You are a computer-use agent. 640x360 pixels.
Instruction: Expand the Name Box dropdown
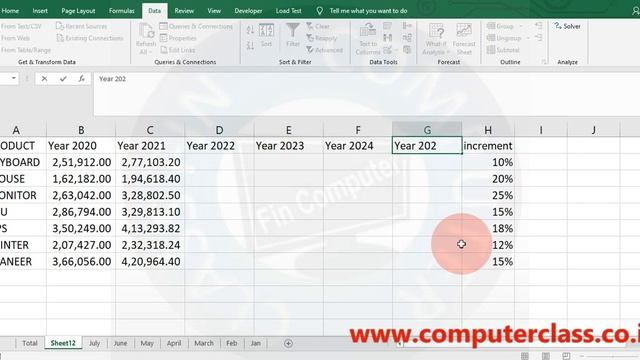coord(14,78)
